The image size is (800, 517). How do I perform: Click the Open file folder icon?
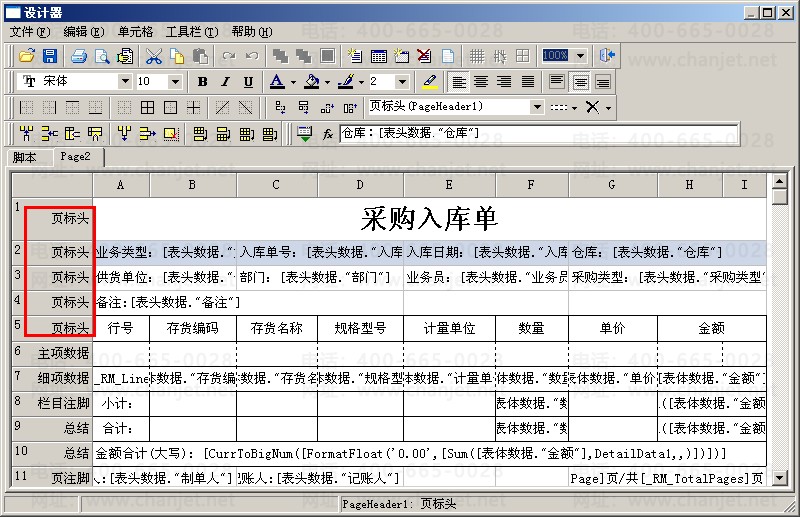coord(27,56)
